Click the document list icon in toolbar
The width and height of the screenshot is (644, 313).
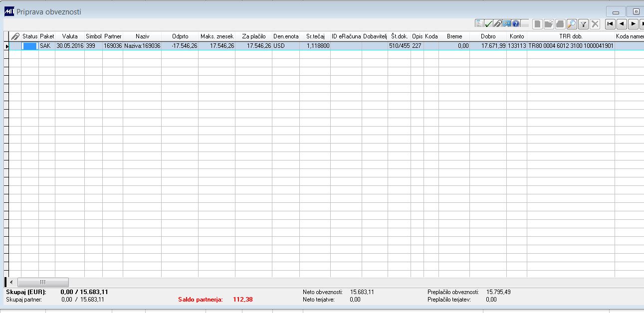[479, 23]
